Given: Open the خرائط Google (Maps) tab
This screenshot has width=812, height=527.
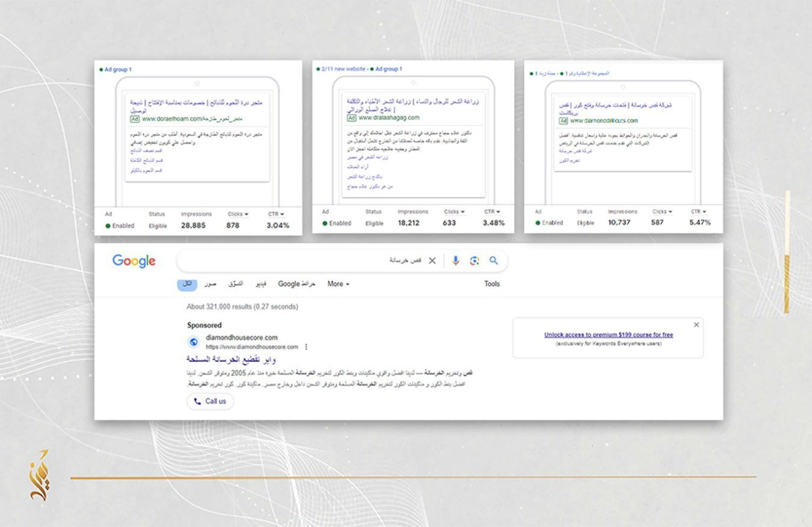Looking at the screenshot, I should coord(297,284).
